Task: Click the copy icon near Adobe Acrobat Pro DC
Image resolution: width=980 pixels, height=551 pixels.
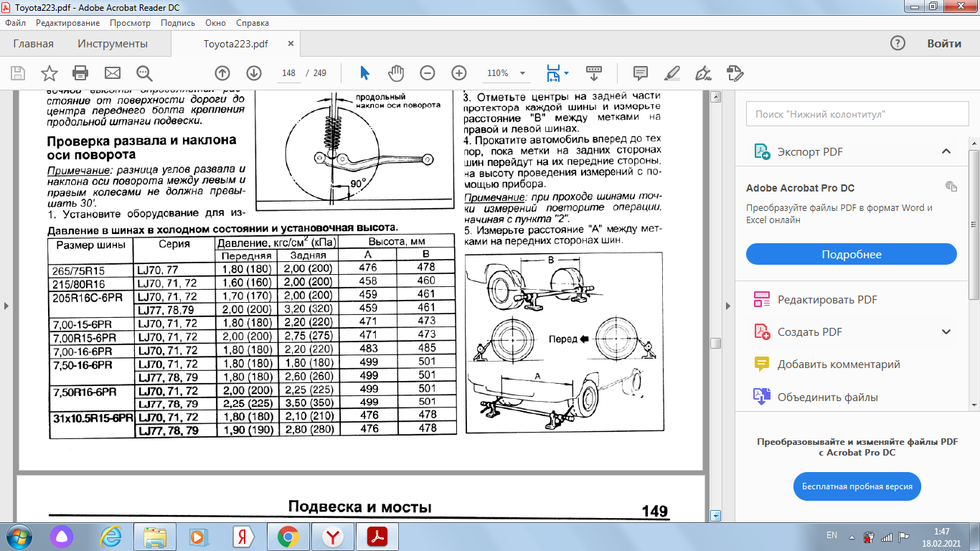Action: pyautogui.click(x=951, y=187)
